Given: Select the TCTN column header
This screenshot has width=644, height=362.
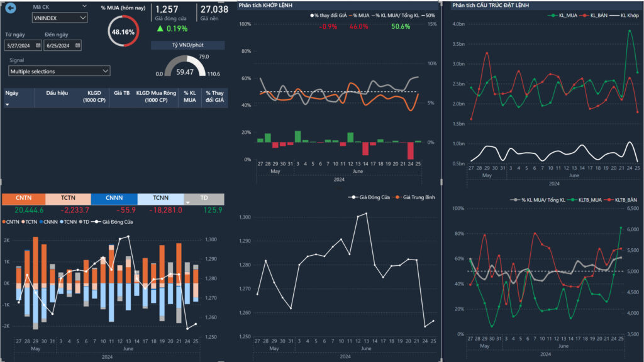Looking at the screenshot, I should [x=68, y=199].
